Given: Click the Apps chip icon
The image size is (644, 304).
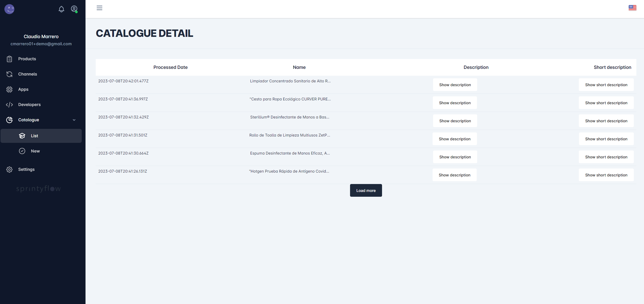Looking at the screenshot, I should [9, 89].
